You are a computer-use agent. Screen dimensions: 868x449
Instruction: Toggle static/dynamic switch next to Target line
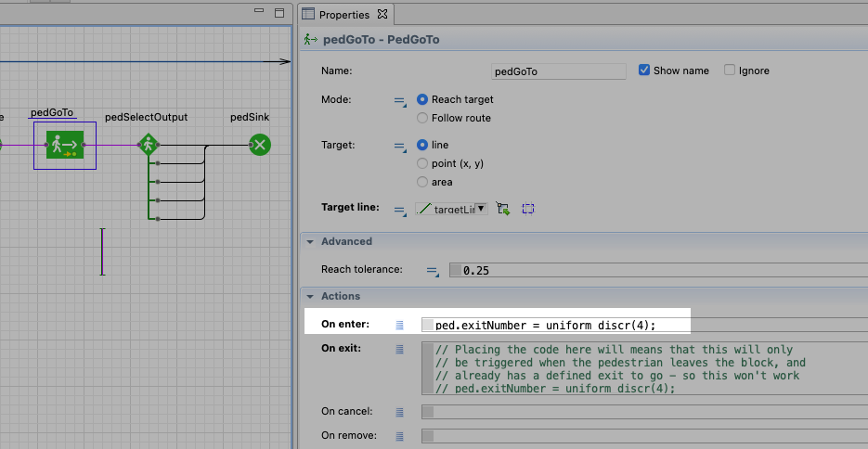pos(400,210)
